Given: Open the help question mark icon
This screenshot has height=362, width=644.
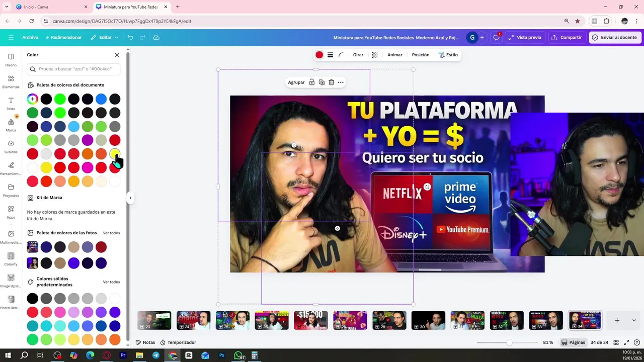Looking at the screenshot, I should click(x=637, y=342).
